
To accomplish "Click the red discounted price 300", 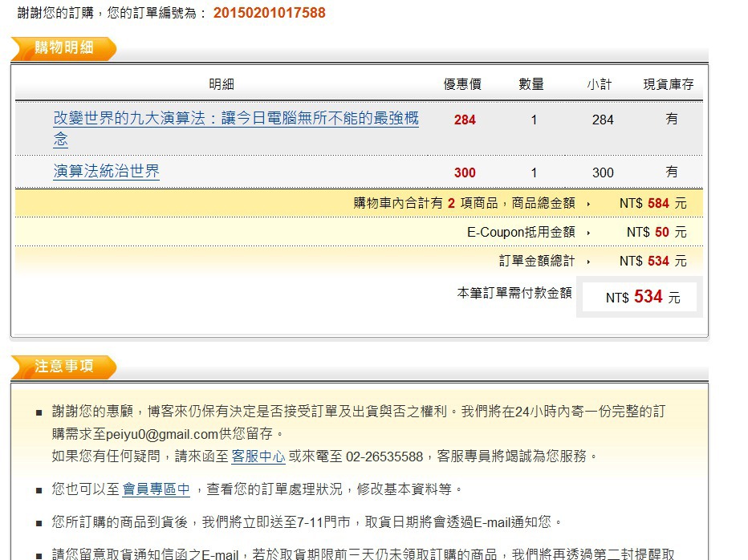I will [465, 172].
